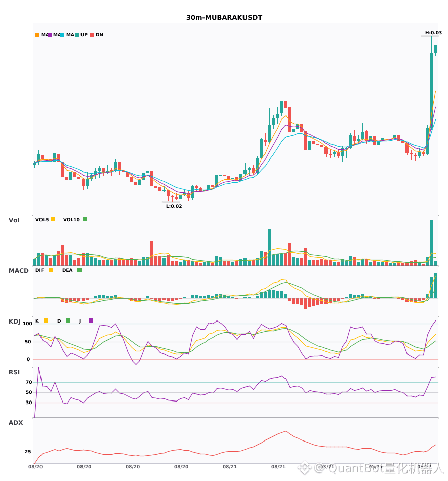Image resolution: width=448 pixels, height=481 pixels.
Task: Select the teal UP legend swatch
Action: (x=77, y=35)
